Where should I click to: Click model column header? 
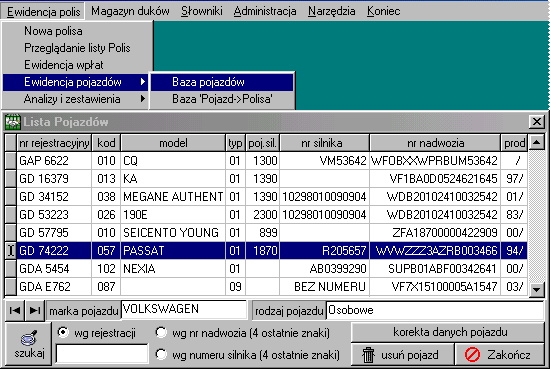point(173,143)
